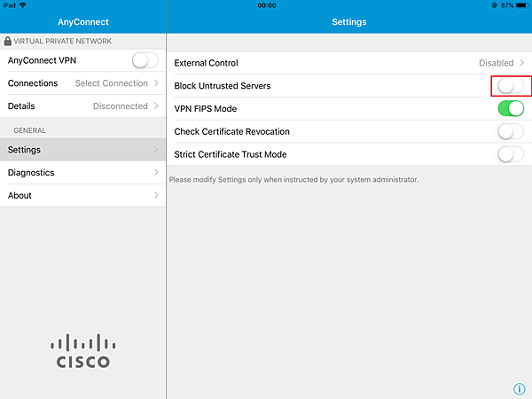532x399 pixels.
Task: Tap the Select Connection value
Action: [x=112, y=83]
